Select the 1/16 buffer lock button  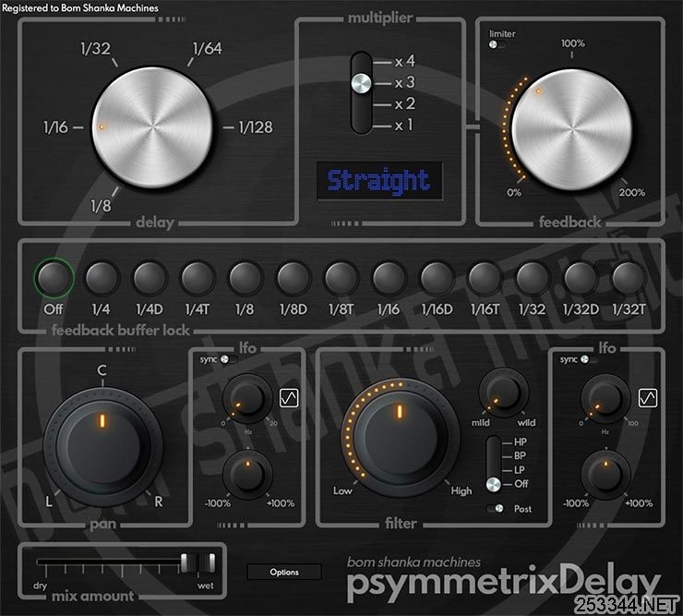tap(389, 278)
